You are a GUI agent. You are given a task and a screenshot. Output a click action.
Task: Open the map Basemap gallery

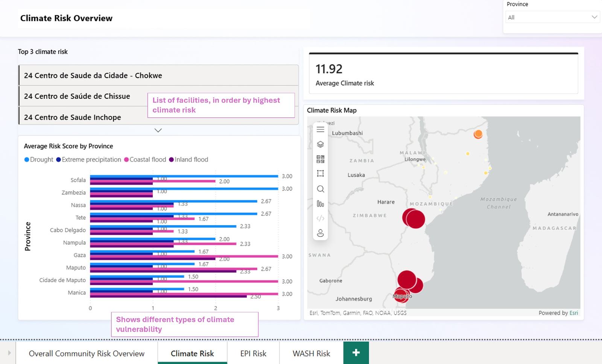[x=320, y=159]
